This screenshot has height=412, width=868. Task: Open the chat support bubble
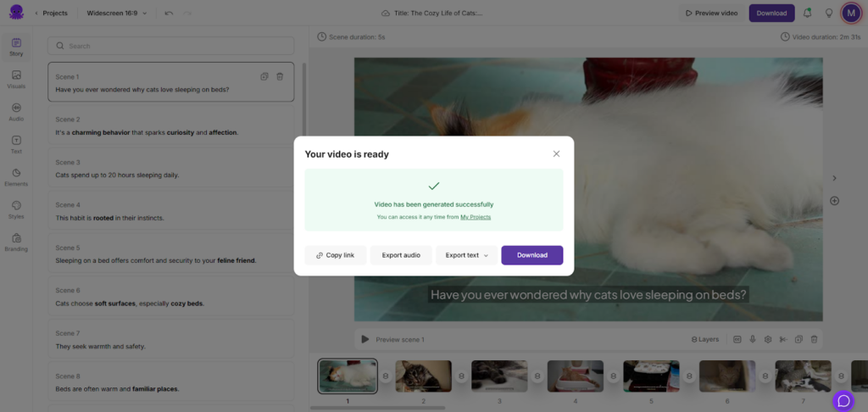843,400
